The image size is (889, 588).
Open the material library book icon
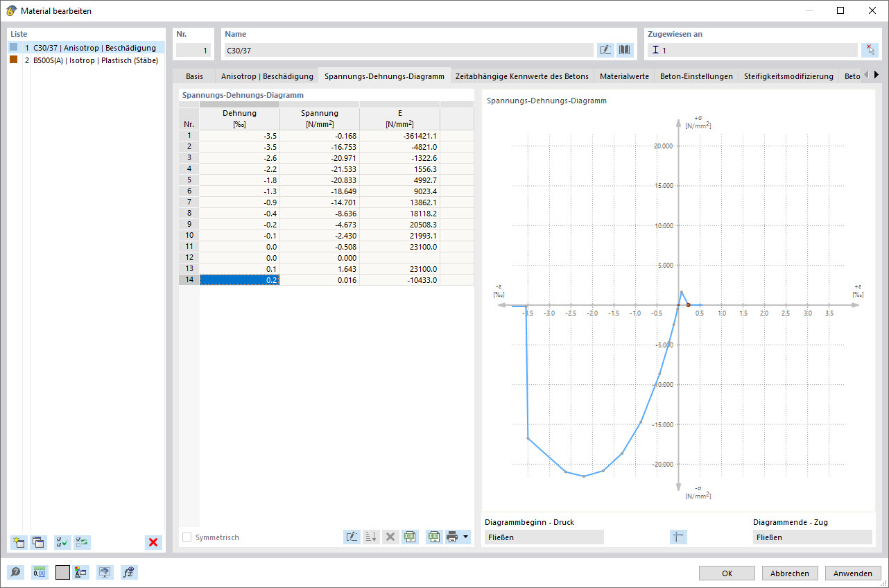point(625,50)
